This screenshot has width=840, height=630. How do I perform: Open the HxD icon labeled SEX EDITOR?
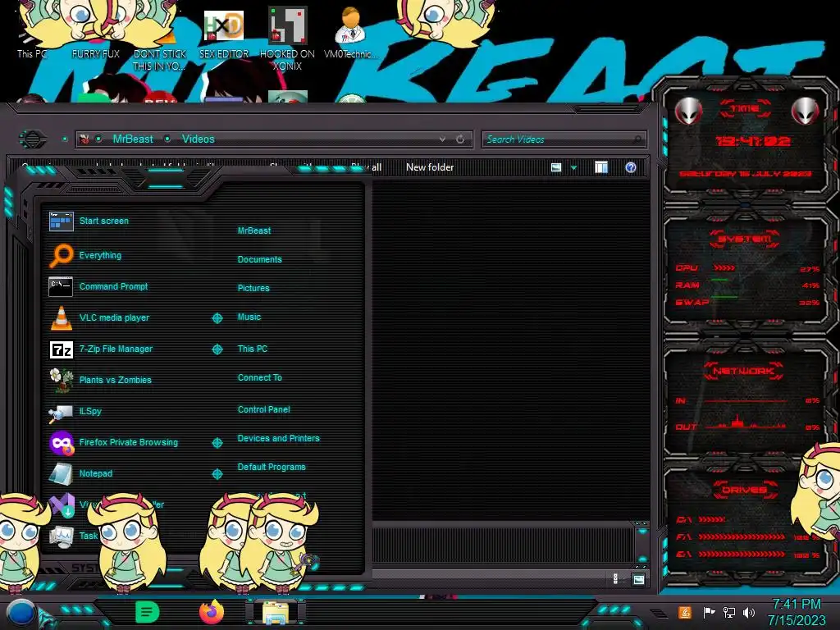223,34
